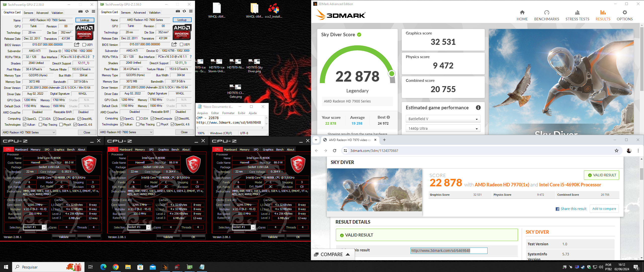This screenshot has width=644, height=272.
Task: Open Arquivo menu in Notepad
Action: 203,113
